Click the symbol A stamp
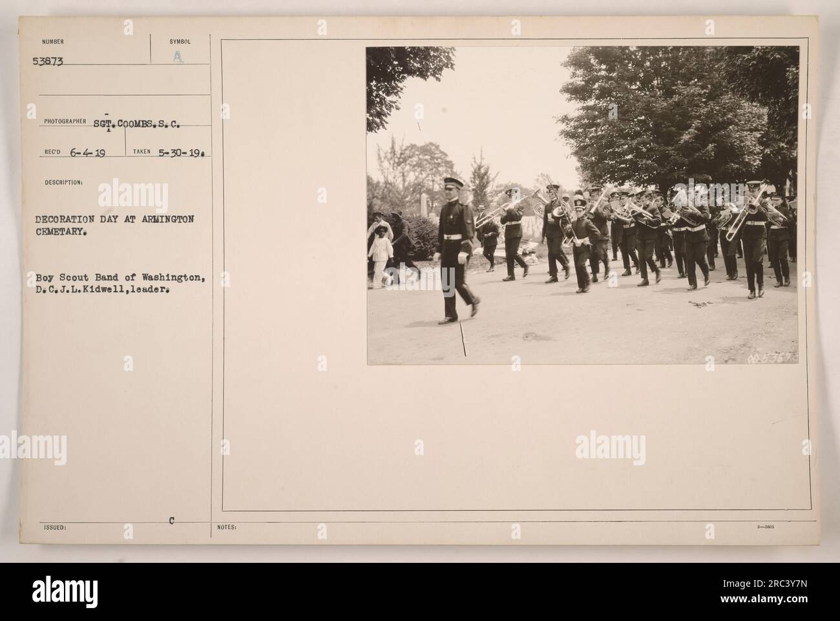Screen dimensions: 840x621 179,56
